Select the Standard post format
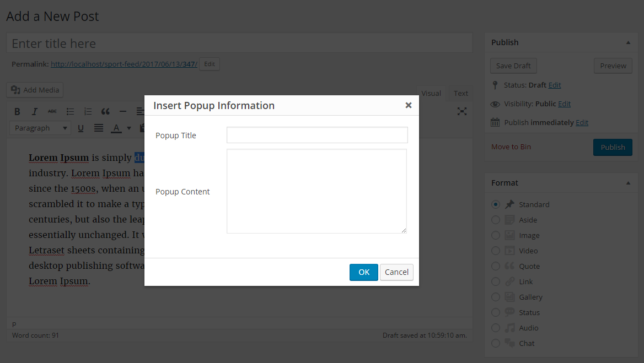Image resolution: width=644 pixels, height=363 pixels. [496, 204]
